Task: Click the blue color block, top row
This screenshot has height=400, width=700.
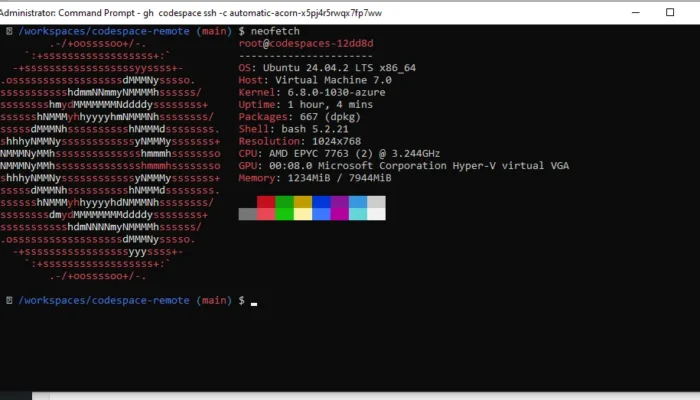Action: coord(321,202)
